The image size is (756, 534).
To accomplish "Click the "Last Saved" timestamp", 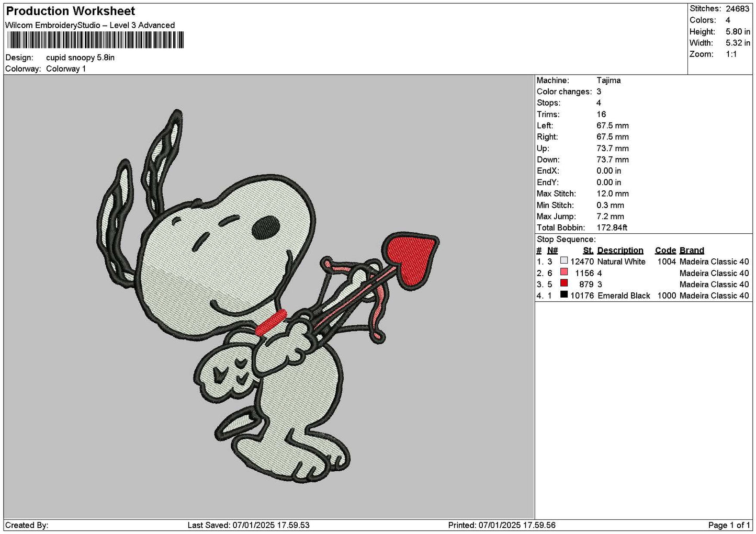I will (249, 525).
